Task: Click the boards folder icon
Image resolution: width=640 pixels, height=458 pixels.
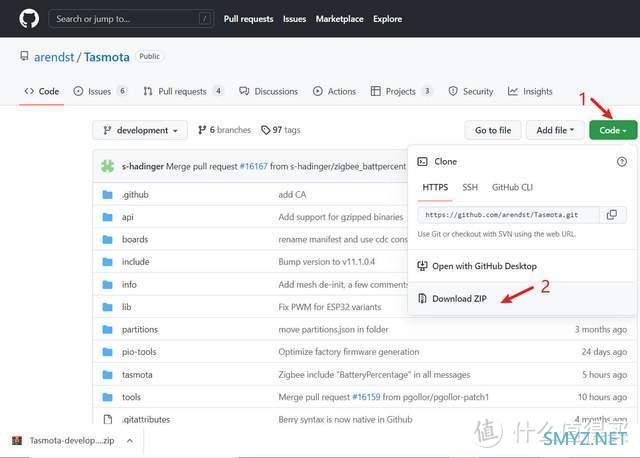Action: [x=107, y=240]
